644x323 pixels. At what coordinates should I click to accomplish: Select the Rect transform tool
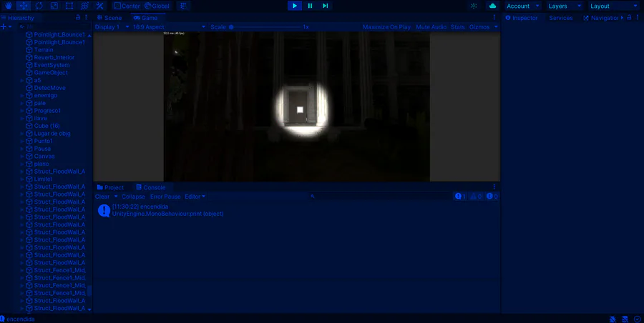[69, 6]
